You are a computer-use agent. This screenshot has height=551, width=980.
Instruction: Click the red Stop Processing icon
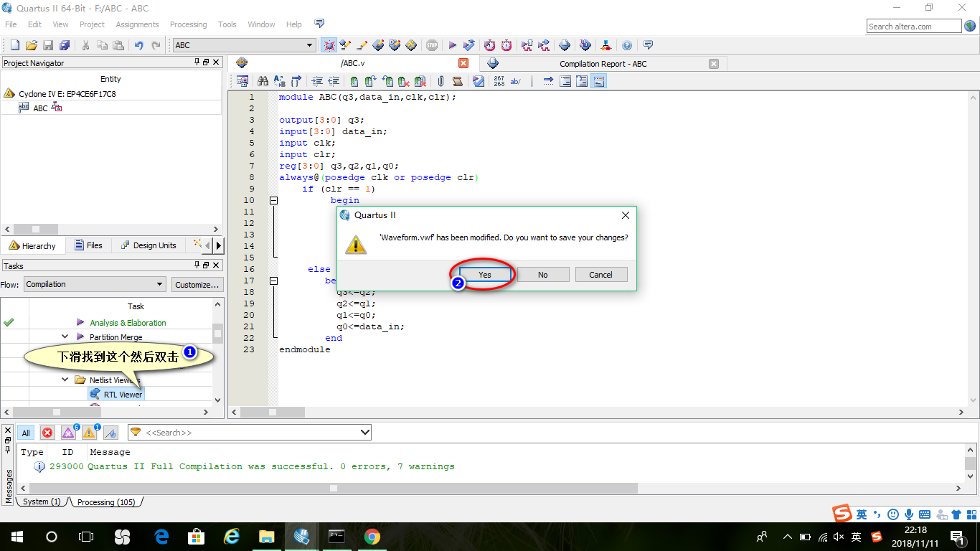point(431,45)
